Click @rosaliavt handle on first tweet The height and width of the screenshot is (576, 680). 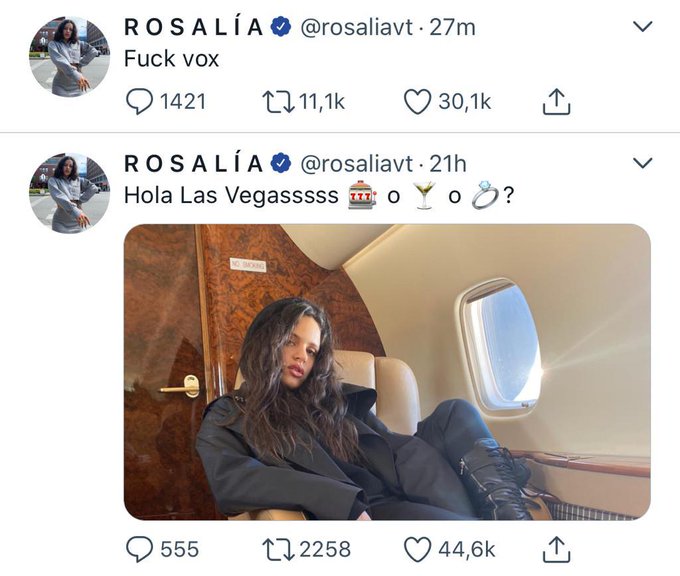[356, 27]
